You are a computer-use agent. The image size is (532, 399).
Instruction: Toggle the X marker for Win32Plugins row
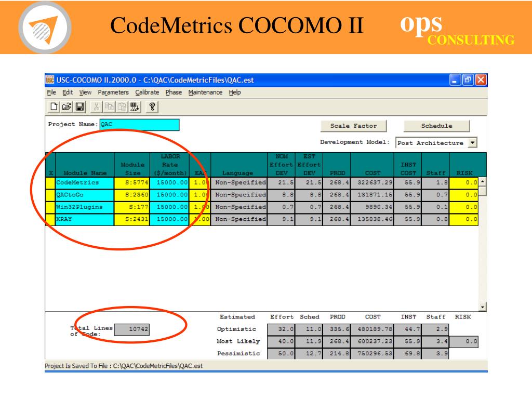[50, 207]
